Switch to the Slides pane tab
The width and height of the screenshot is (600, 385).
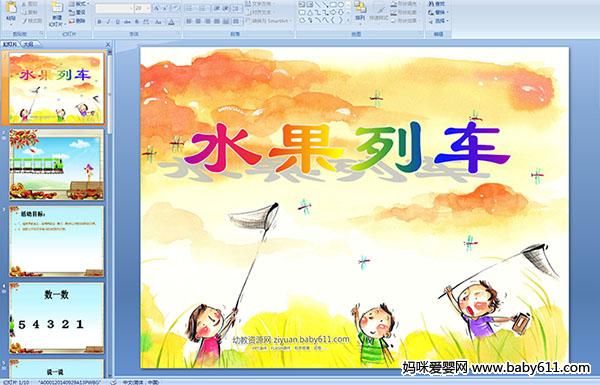[10, 44]
